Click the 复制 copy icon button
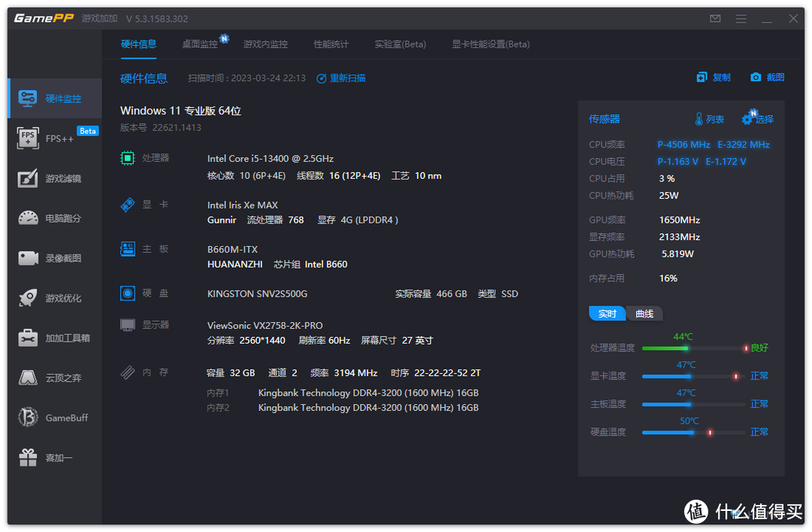The image size is (812, 532). (x=701, y=78)
